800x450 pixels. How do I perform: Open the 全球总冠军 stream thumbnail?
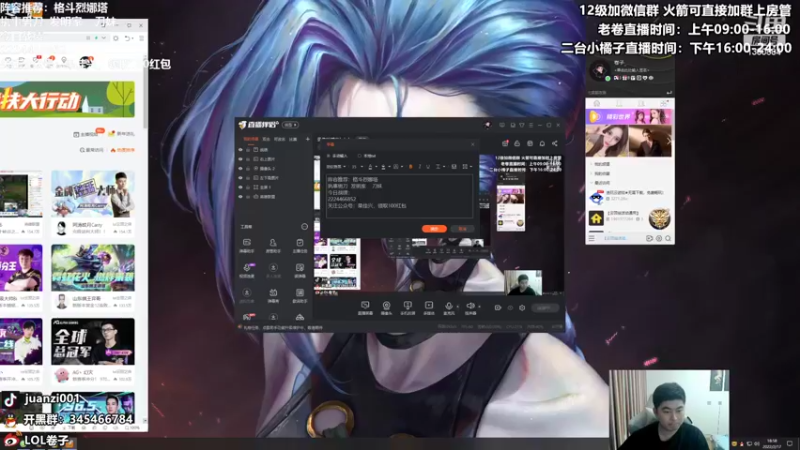click(x=93, y=341)
